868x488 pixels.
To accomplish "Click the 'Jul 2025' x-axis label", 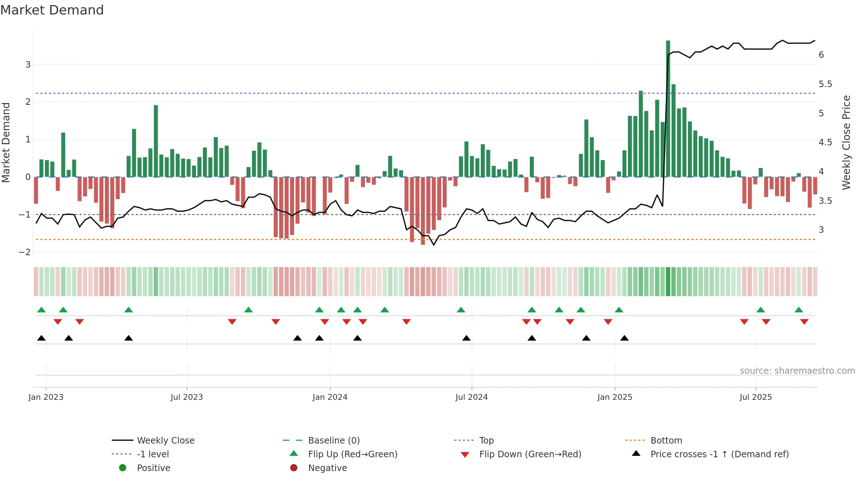I will 756,397.
